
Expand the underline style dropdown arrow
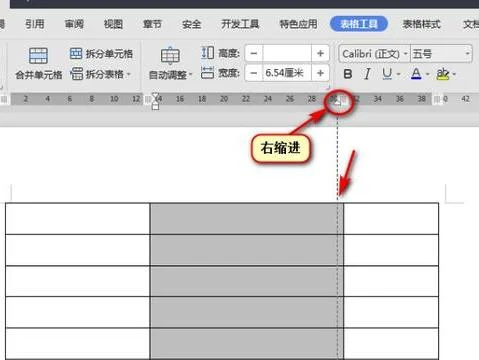pos(398,74)
